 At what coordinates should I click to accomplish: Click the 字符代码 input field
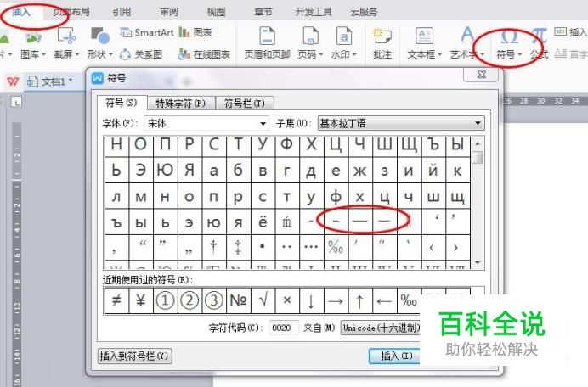[x=284, y=328]
